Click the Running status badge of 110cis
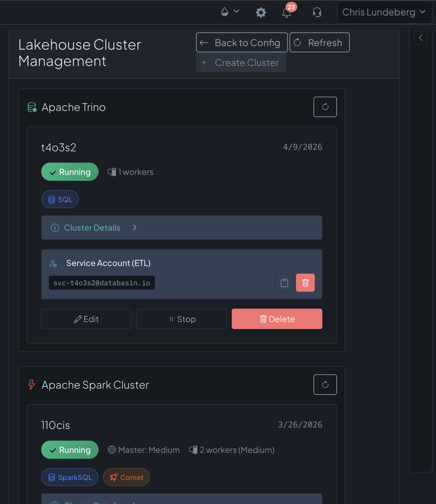Screen dimensions: 436x504 [70, 450]
